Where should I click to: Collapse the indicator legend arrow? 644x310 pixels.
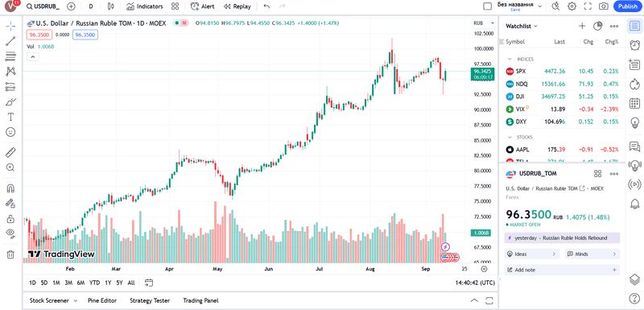coord(33,56)
